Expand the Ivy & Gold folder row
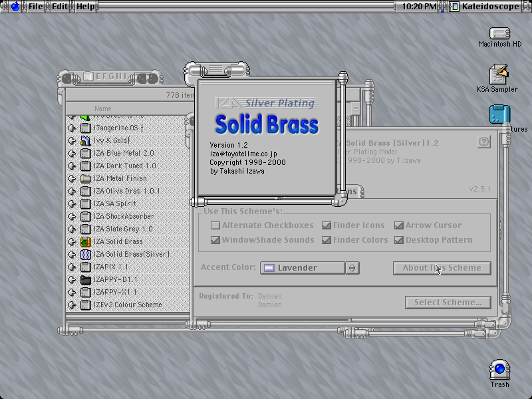Screen dimensions: 532x399 point(72,140)
